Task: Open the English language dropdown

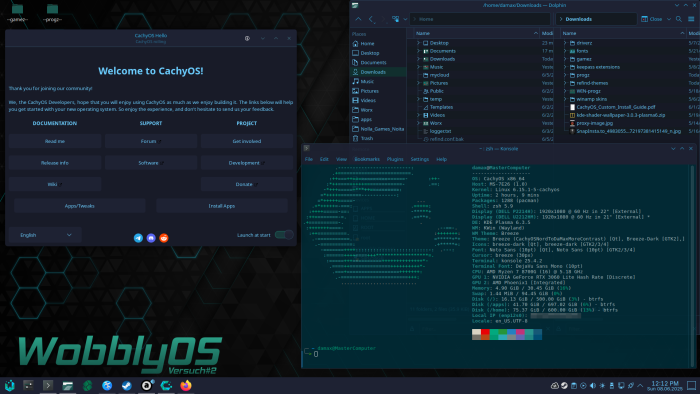Action: (x=45, y=235)
